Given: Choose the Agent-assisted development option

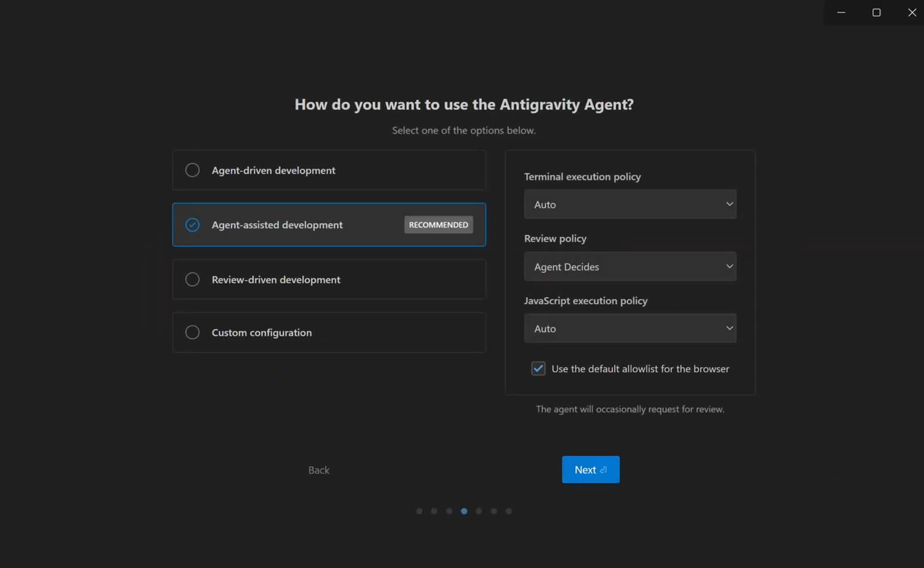Looking at the screenshot, I should pyautogui.click(x=193, y=225).
